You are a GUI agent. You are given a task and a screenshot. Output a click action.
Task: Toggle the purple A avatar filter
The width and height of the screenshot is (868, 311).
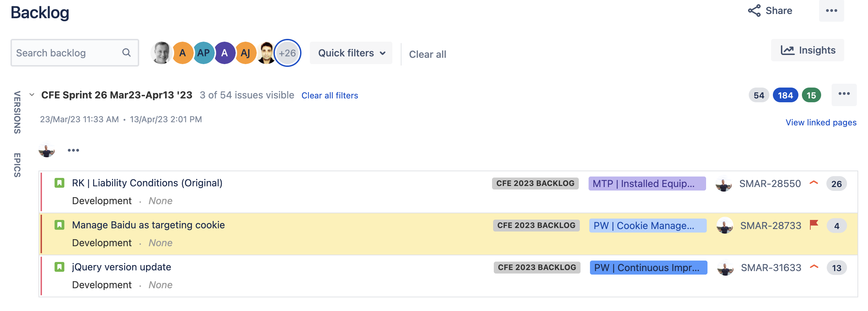pos(225,53)
